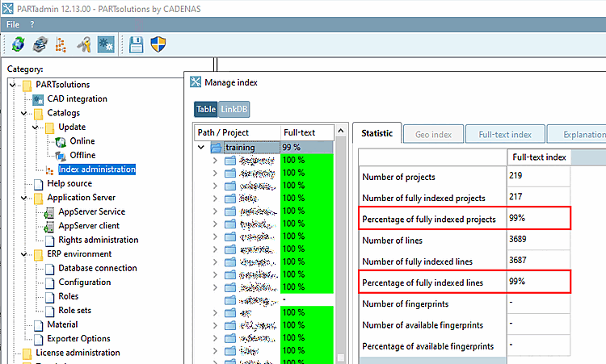Image resolution: width=606 pixels, height=364 pixels.
Task: Switch to the Full-text index tab
Action: pos(505,134)
